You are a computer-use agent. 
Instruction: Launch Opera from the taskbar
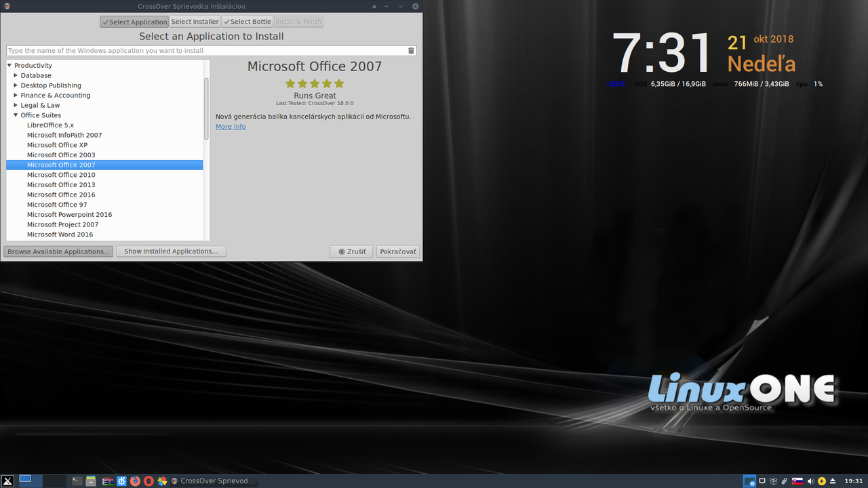tap(149, 481)
